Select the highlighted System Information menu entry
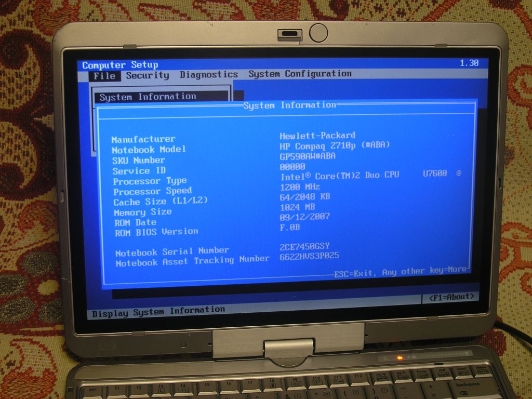Screen dimensions: 532x399 point(162,97)
